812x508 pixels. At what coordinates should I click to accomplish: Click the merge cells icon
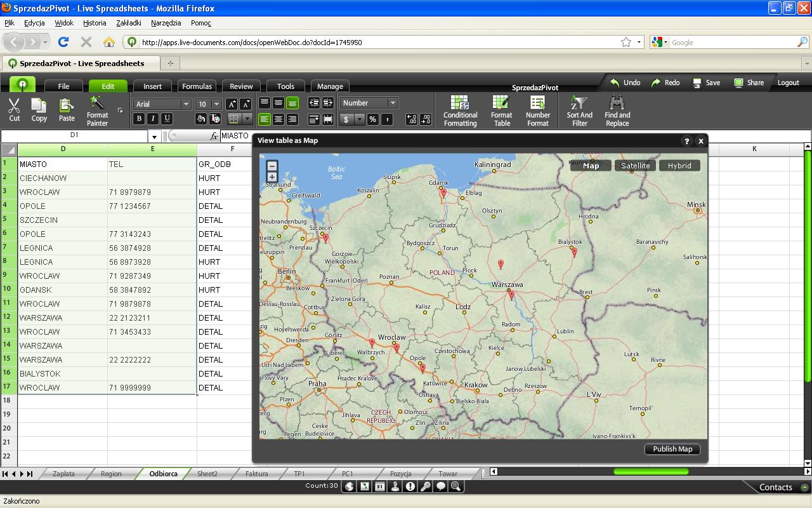pyautogui.click(x=327, y=119)
